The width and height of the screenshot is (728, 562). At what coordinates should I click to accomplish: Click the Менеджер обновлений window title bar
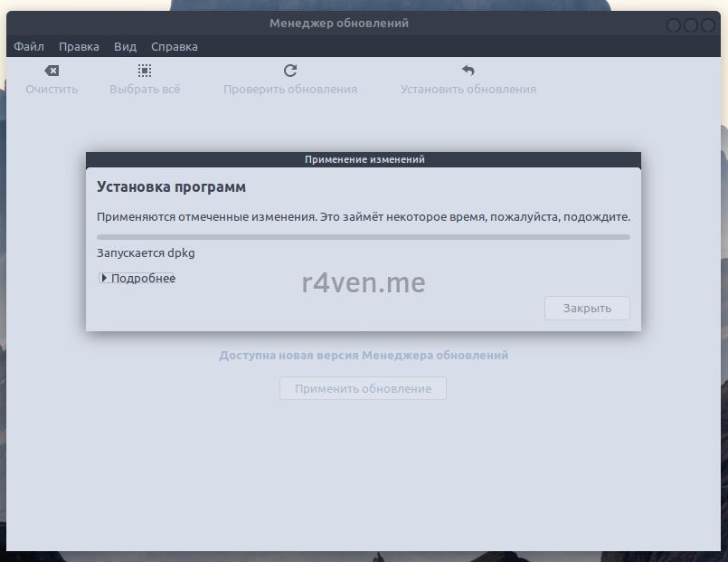[339, 24]
